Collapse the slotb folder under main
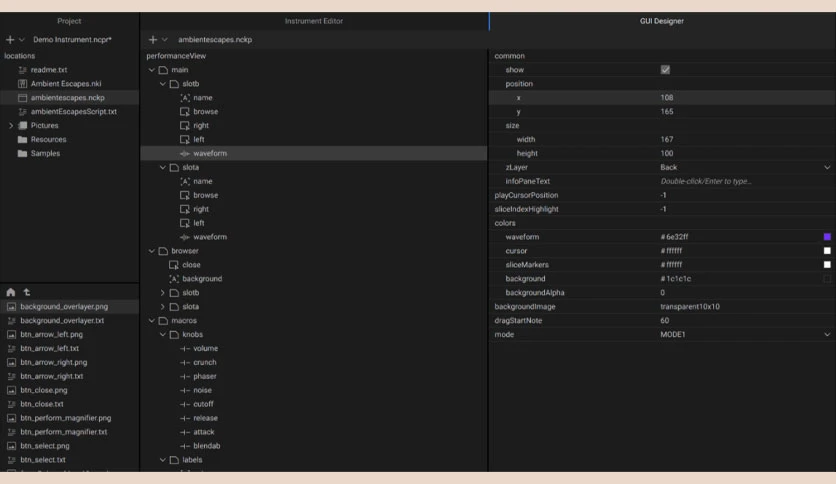 pos(163,84)
